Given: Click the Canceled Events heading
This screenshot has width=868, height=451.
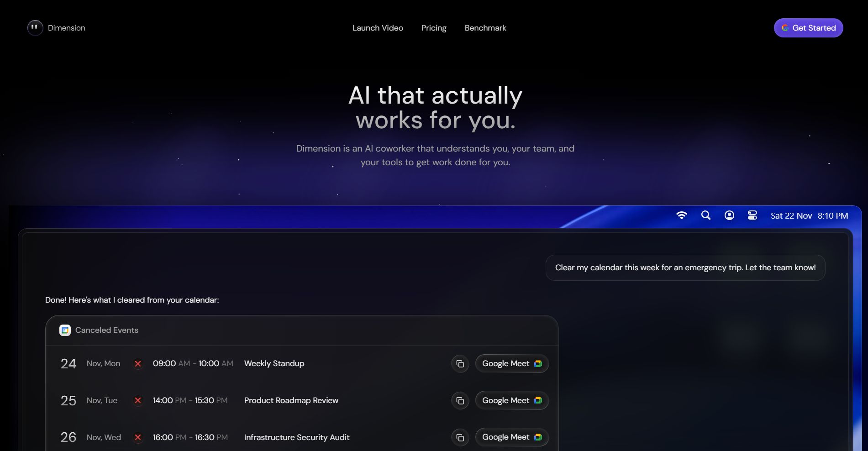Looking at the screenshot, I should 107,330.
